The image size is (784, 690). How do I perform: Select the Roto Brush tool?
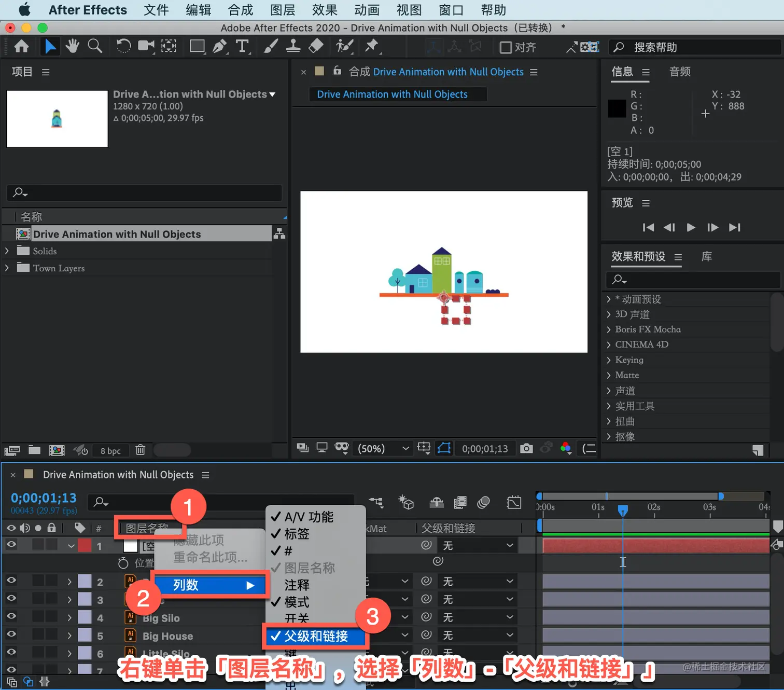pyautogui.click(x=344, y=47)
